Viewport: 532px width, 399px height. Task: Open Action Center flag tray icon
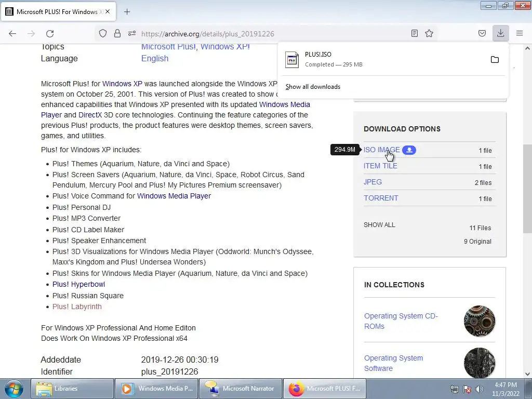point(467,389)
